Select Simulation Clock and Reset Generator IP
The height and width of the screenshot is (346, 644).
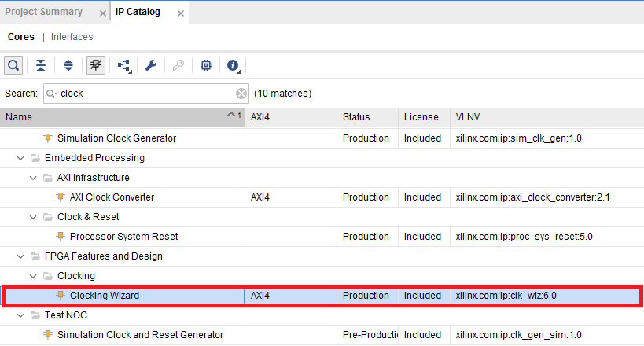pyautogui.click(x=140, y=335)
